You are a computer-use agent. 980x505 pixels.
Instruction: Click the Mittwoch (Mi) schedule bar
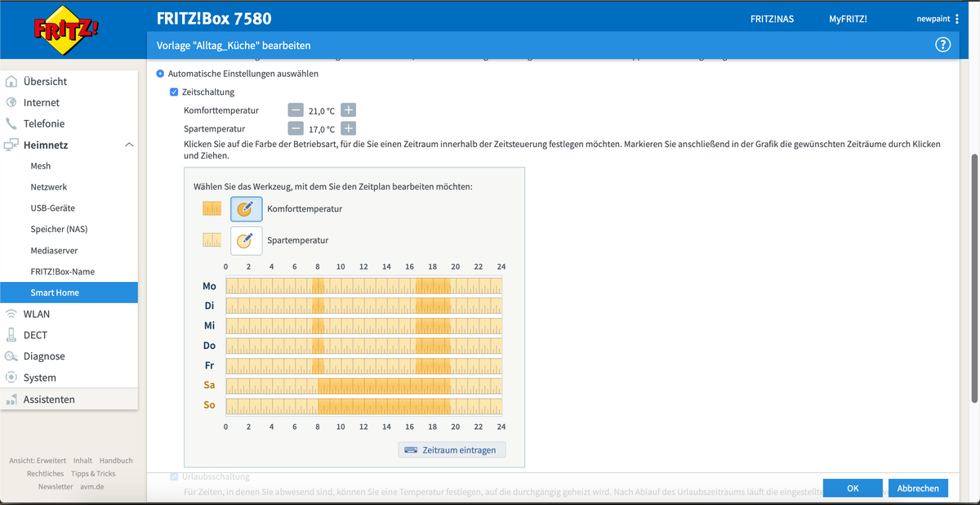coord(363,326)
